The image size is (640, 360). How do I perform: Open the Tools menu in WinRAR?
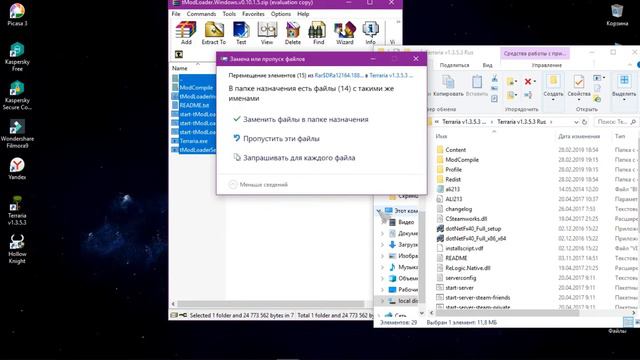229,14
